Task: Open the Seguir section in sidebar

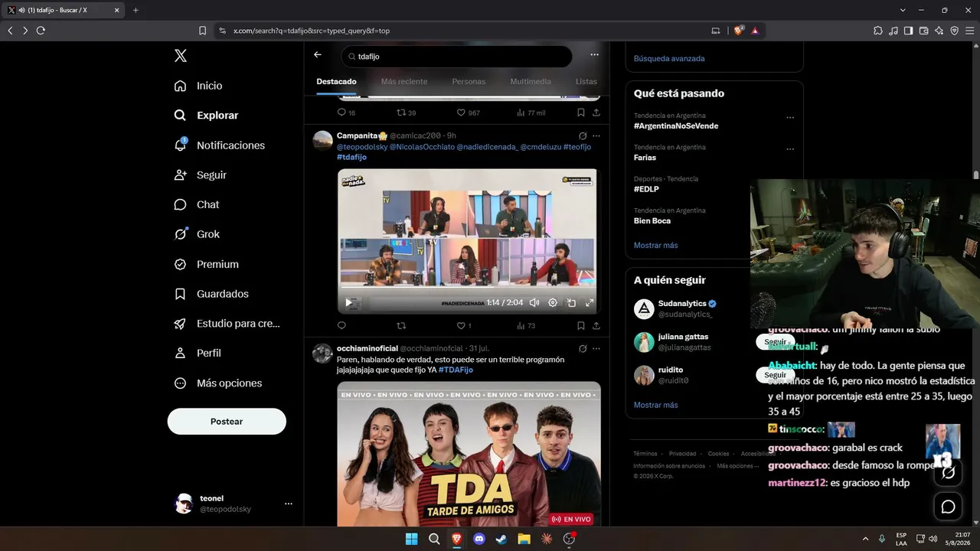Action: coord(200,175)
